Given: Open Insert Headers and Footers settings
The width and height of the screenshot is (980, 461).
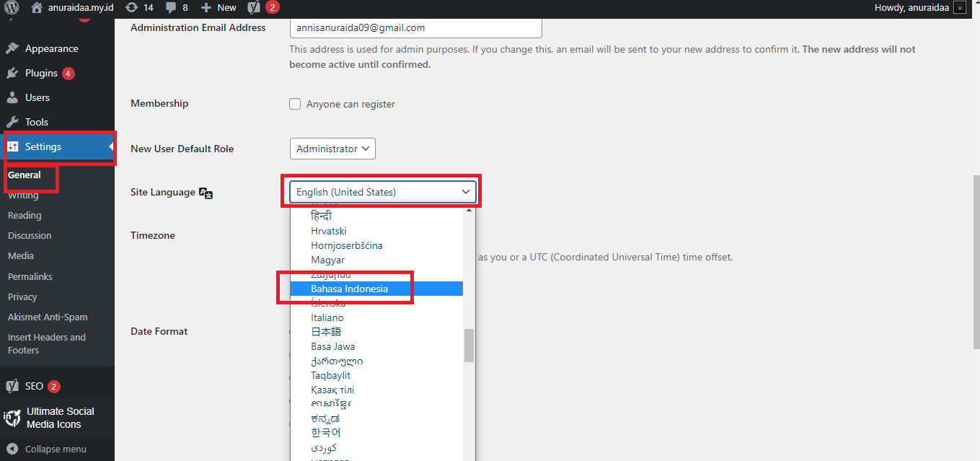Looking at the screenshot, I should (47, 343).
